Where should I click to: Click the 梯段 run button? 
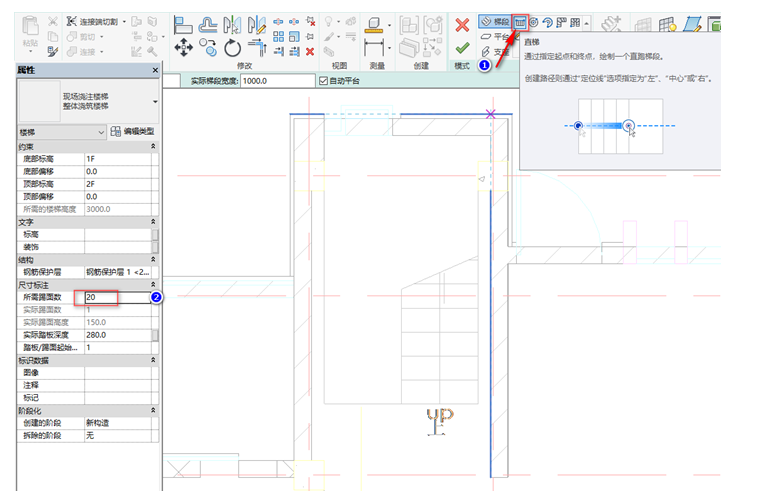point(494,21)
